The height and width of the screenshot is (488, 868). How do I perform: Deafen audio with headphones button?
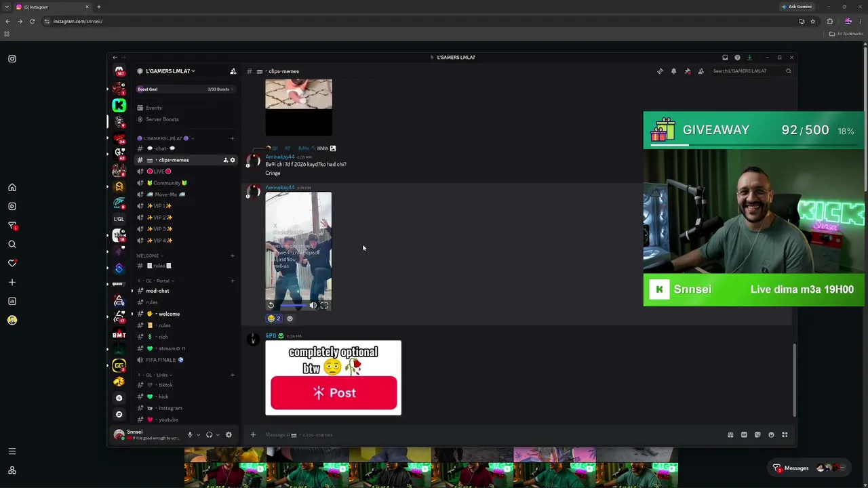click(x=209, y=434)
